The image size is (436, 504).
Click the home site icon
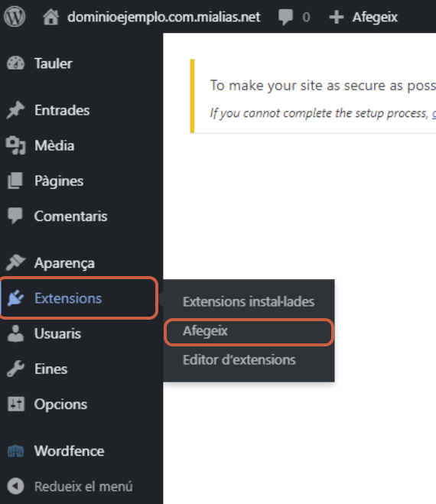(x=51, y=17)
